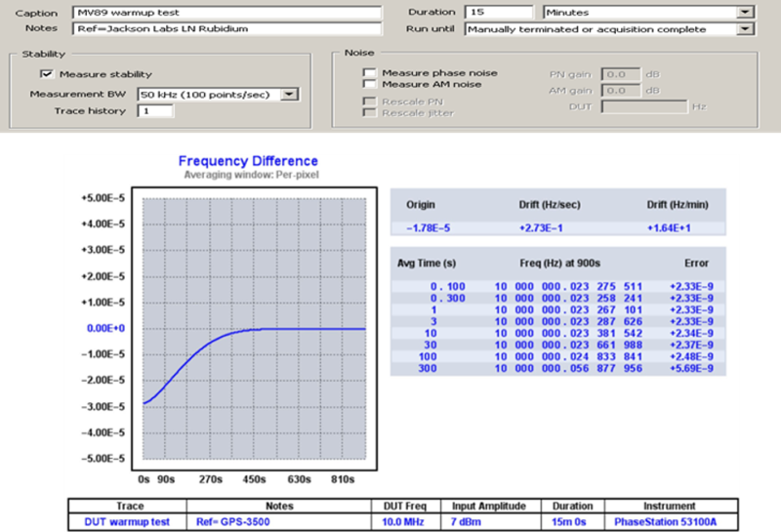This screenshot has width=781, height=532.
Task: Enable Measure AM noise checkbox
Action: pos(370,85)
